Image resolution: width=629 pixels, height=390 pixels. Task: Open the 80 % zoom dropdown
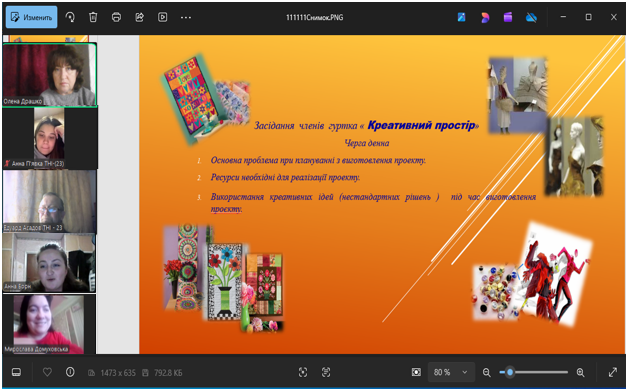[x=451, y=372]
